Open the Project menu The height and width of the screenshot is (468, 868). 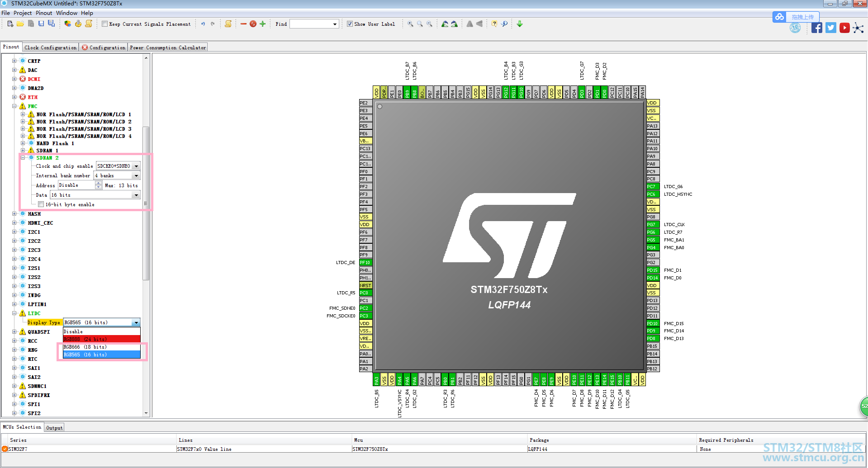click(x=23, y=13)
